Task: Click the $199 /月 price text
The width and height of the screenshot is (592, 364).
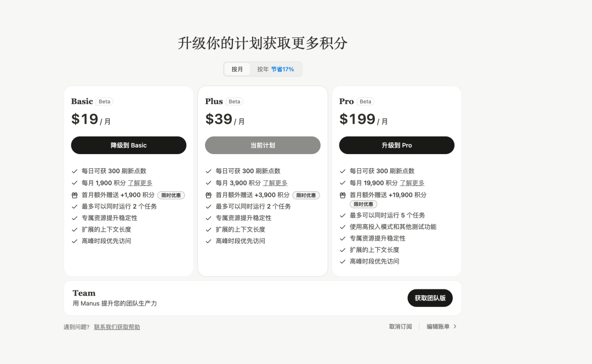Action: point(363,120)
